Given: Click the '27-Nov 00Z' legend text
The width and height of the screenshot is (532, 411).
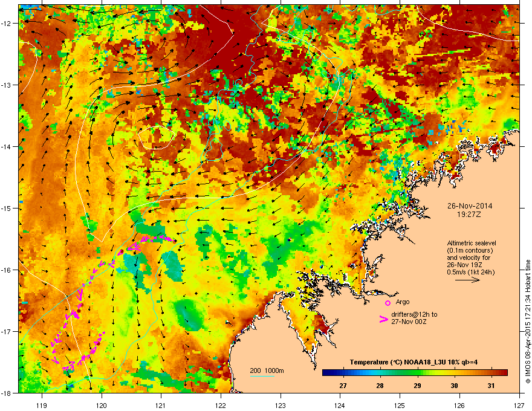Looking at the screenshot, I should pos(409,322).
